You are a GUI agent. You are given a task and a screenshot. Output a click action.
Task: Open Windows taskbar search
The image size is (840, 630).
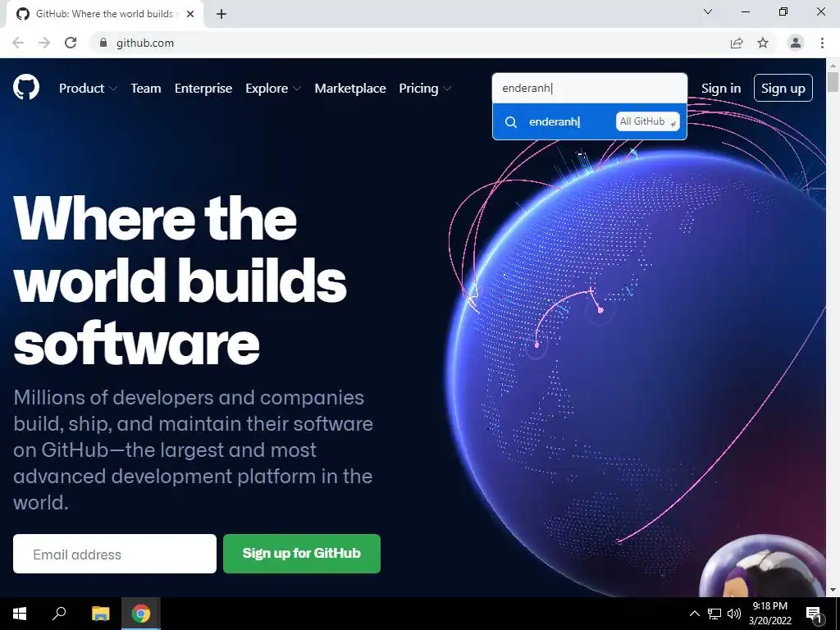coord(59,614)
